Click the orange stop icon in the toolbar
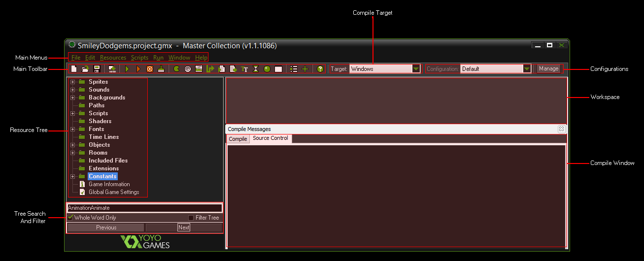 coord(150,69)
